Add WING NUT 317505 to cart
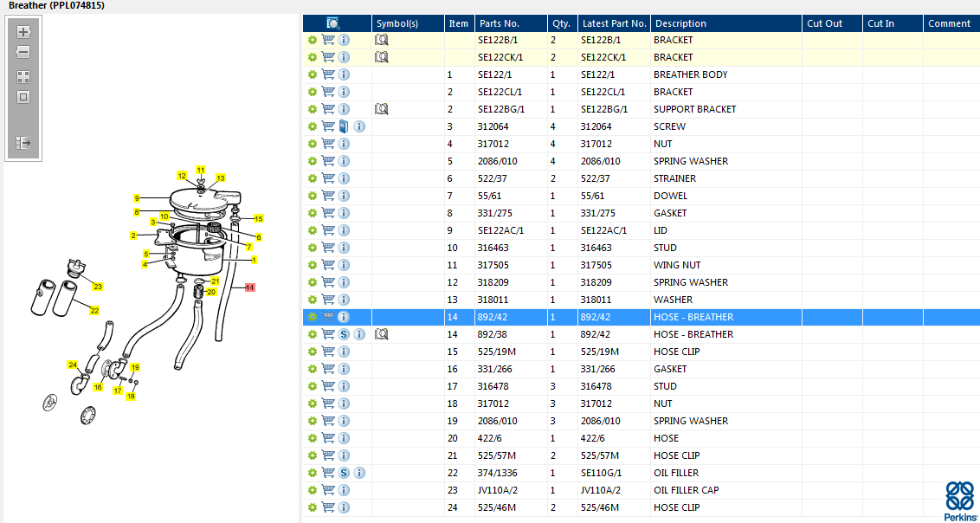 coord(328,266)
